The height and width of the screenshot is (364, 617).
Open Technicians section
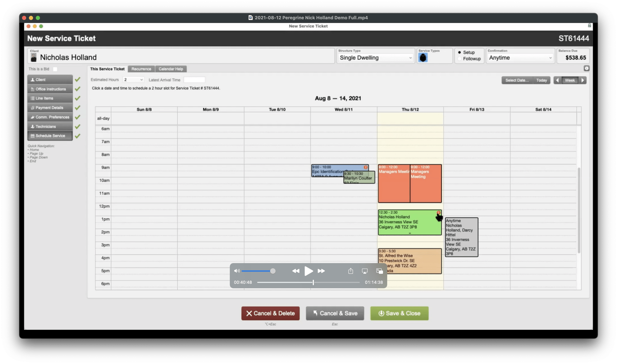click(50, 126)
